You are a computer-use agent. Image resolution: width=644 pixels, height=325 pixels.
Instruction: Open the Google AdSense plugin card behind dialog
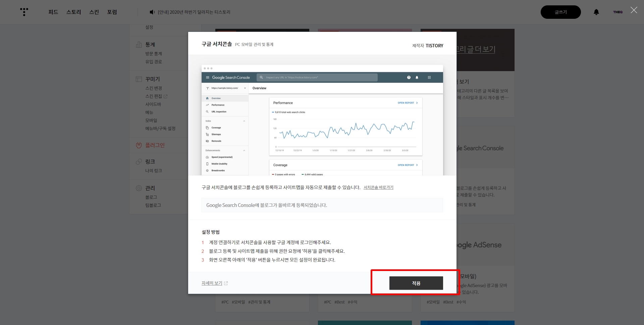click(485, 268)
